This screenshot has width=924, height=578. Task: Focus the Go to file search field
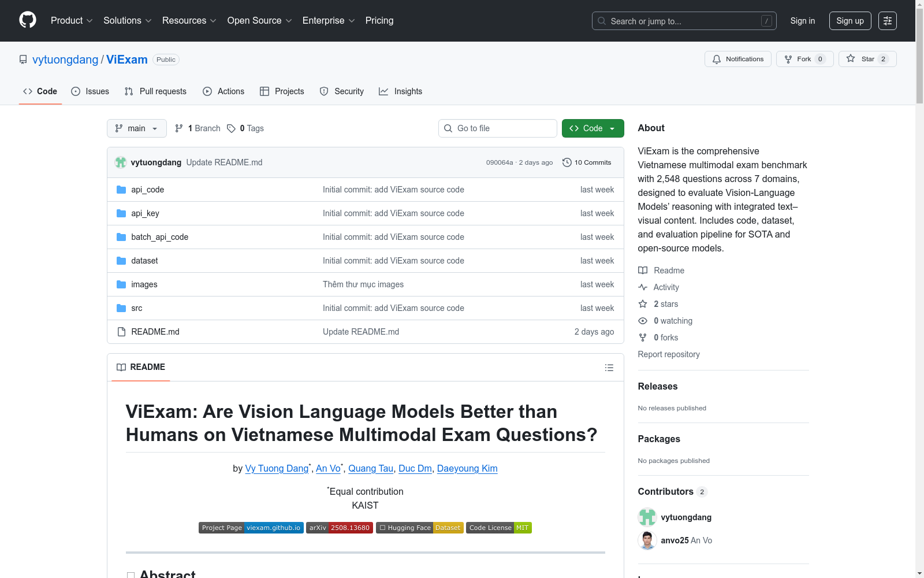498,128
